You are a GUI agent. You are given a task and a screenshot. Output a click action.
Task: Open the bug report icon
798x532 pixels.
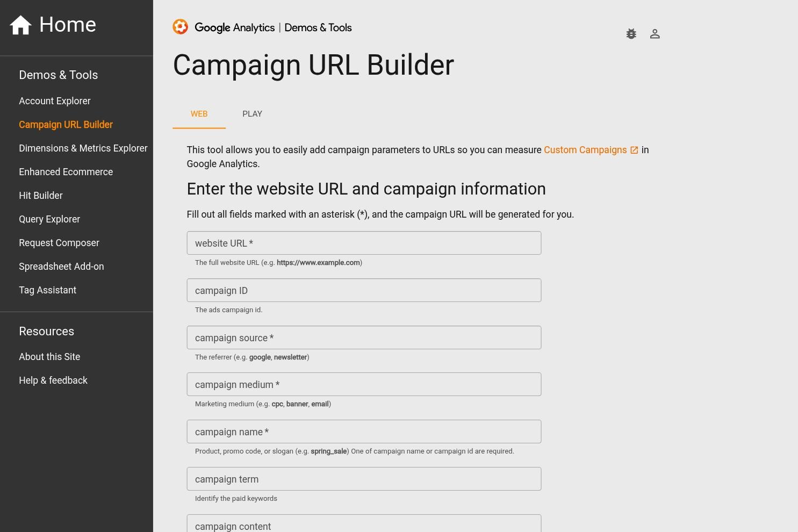point(631,33)
